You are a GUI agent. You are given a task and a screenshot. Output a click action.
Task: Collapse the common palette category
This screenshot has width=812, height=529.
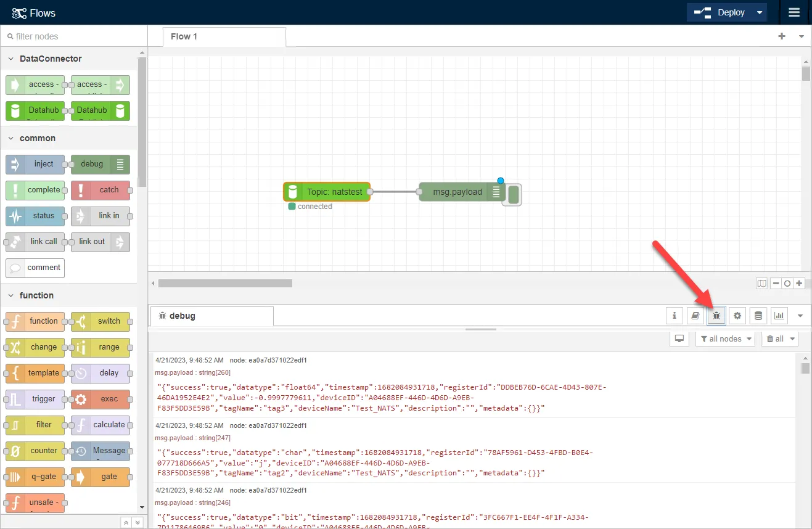[68, 138]
